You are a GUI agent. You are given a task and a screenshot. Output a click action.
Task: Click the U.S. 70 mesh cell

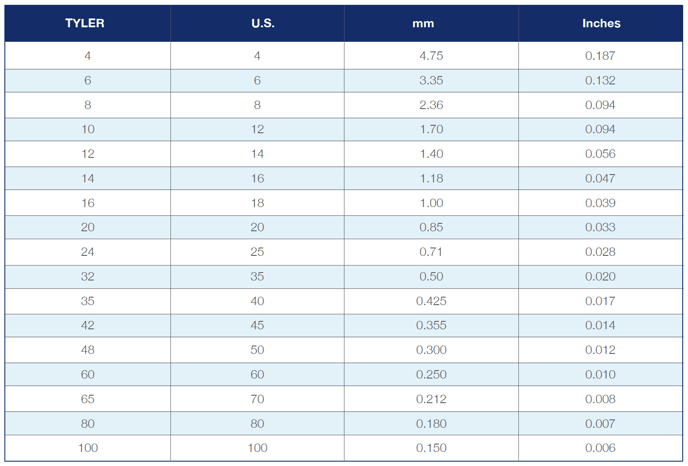click(x=257, y=399)
